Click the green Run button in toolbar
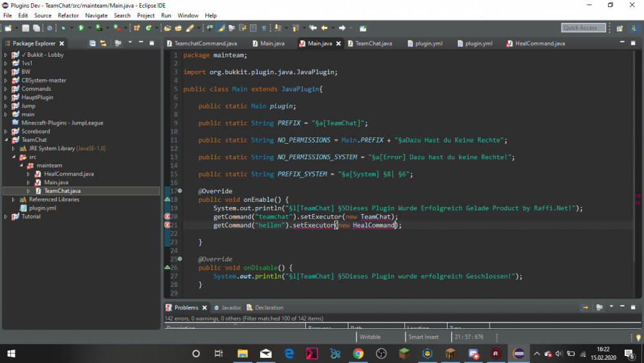Viewport: 644px width, 363px height. (x=81, y=28)
